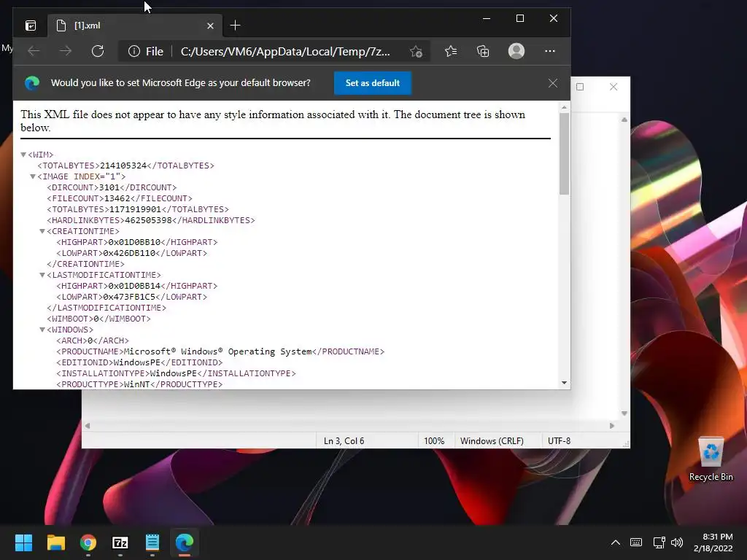The image size is (747, 560).
Task: Open the Collections icon
Action: coord(483,51)
